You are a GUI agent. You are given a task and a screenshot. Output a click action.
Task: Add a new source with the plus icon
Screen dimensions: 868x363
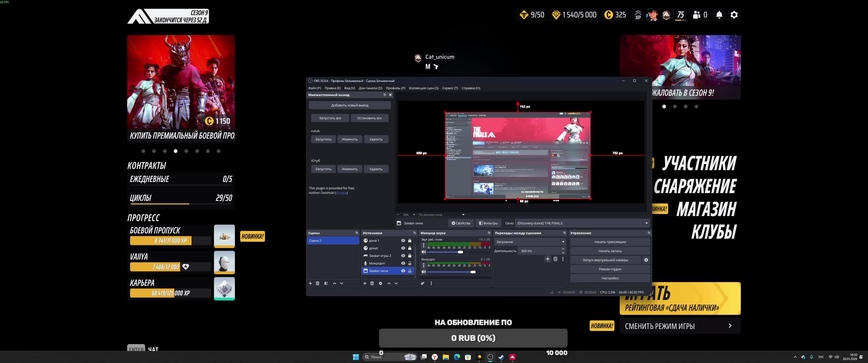point(365,283)
